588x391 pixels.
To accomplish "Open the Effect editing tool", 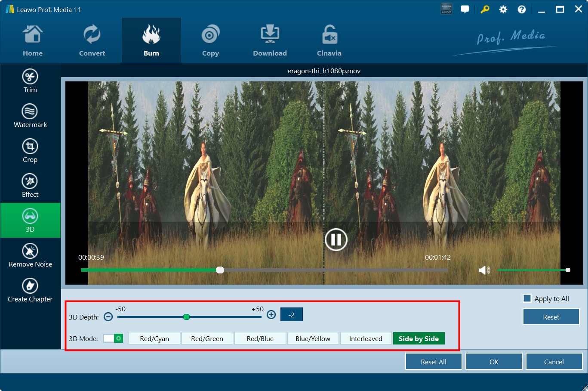I will [x=30, y=186].
